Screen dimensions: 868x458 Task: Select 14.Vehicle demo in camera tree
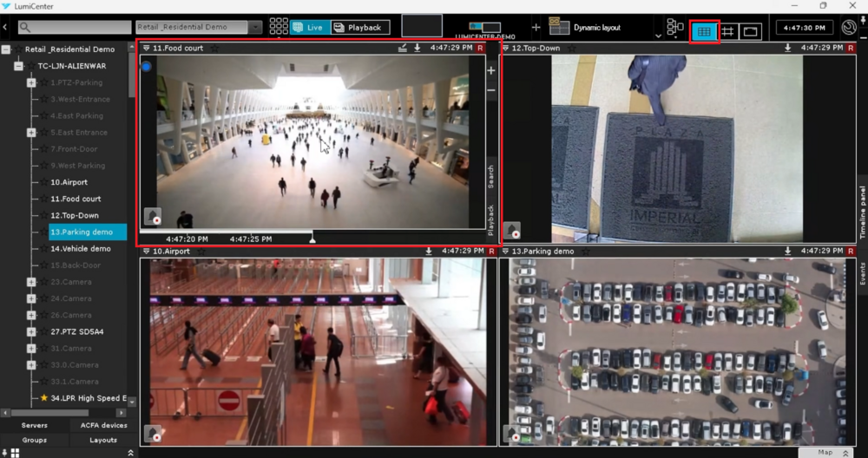click(x=81, y=248)
